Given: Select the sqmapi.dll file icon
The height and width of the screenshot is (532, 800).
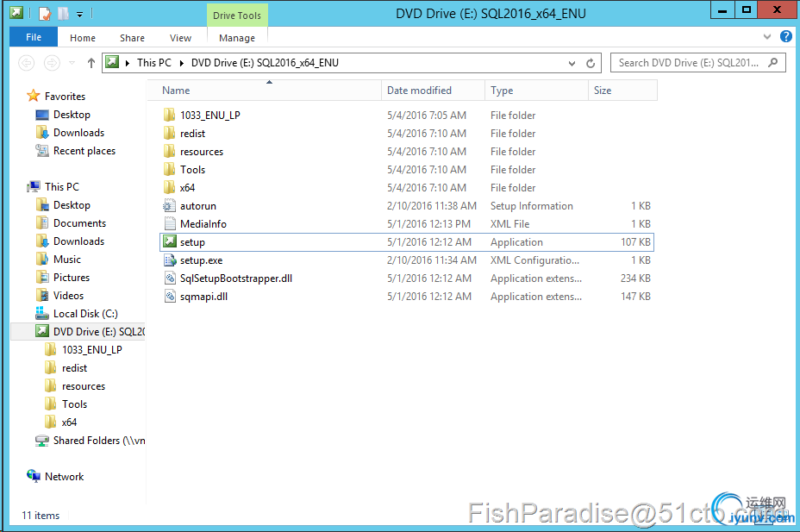Looking at the screenshot, I should [169, 297].
